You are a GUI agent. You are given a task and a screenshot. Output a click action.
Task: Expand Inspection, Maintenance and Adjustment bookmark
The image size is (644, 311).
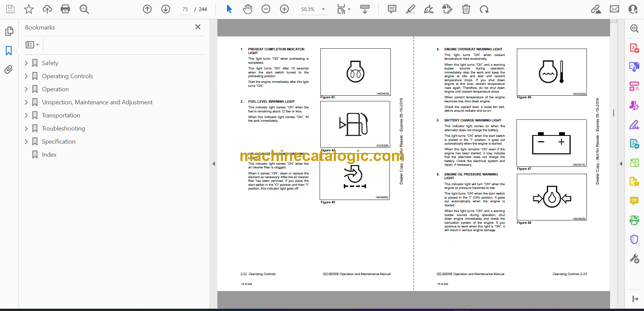(x=26, y=102)
